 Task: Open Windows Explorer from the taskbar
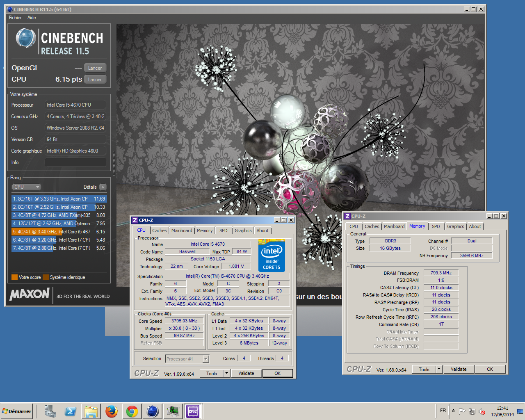pyautogui.click(x=91, y=411)
